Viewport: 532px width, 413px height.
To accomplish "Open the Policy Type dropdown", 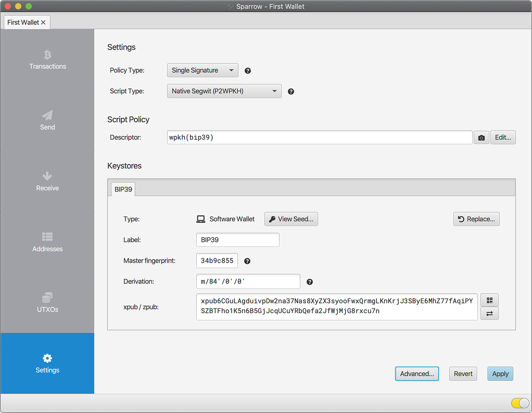I will pyautogui.click(x=202, y=70).
